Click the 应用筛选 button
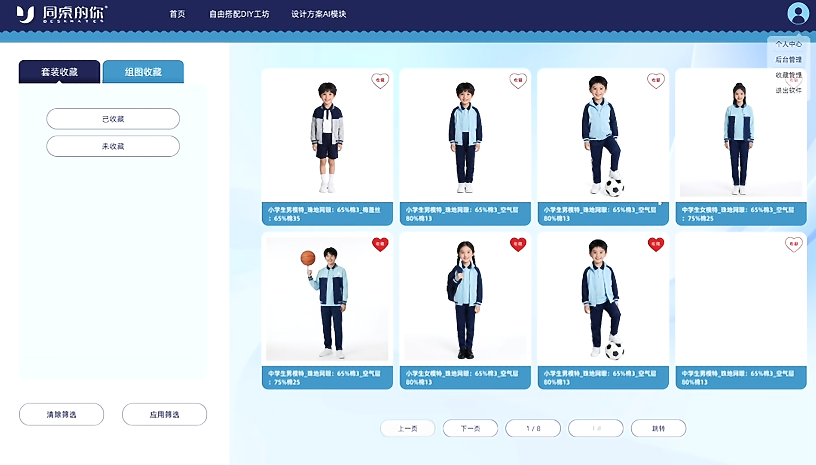This screenshot has height=465, width=816. click(164, 415)
